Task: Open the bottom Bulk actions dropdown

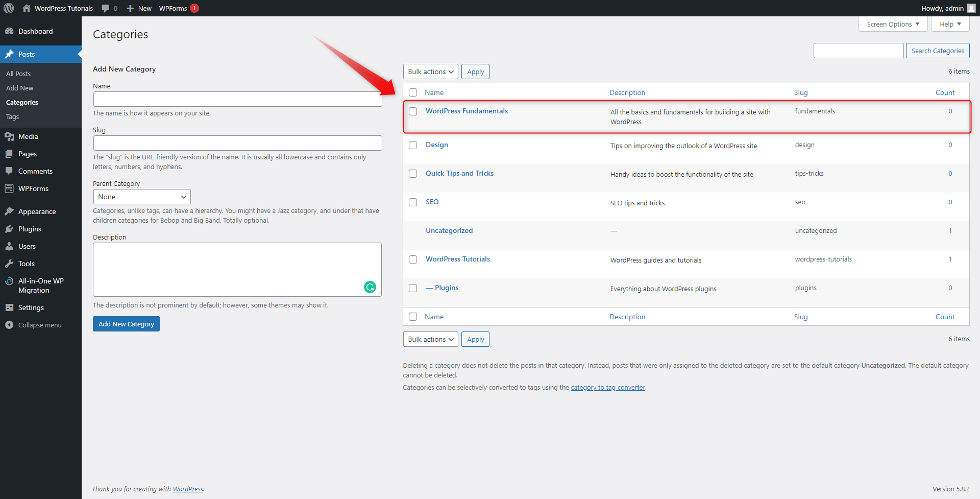Action: point(430,339)
